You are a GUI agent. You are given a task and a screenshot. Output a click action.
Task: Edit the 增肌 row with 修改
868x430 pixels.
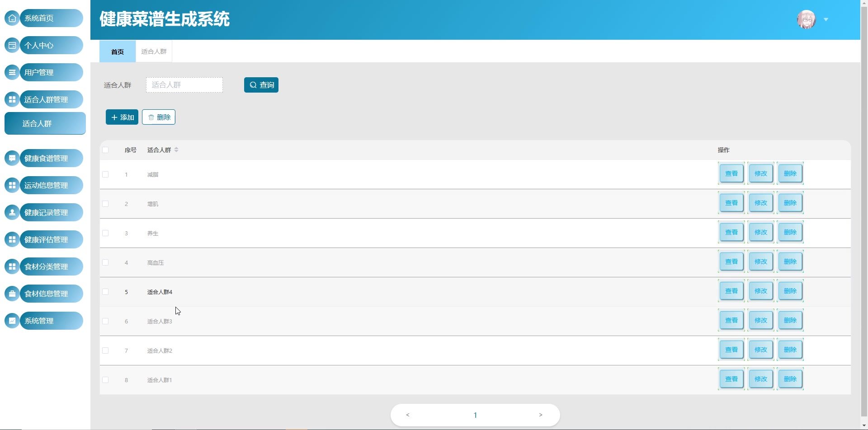click(761, 203)
